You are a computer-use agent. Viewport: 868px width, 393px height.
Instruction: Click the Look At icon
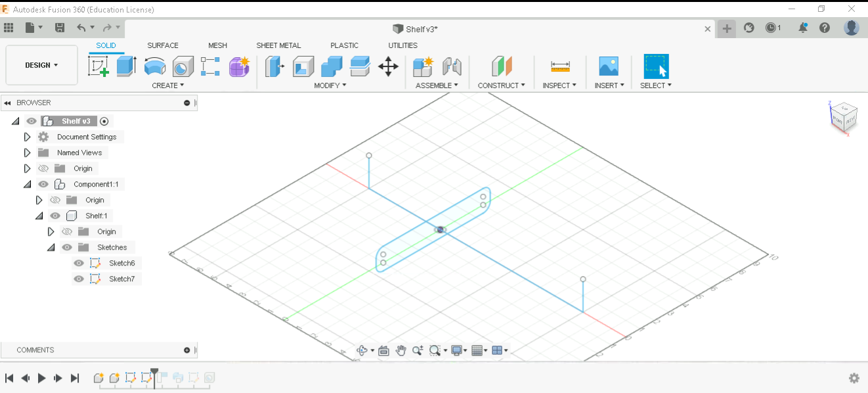coord(384,350)
